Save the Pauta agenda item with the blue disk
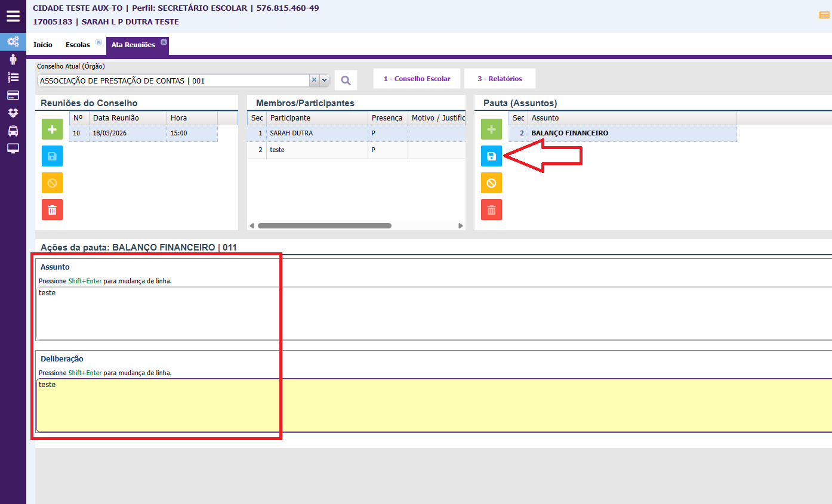 pyautogui.click(x=491, y=156)
